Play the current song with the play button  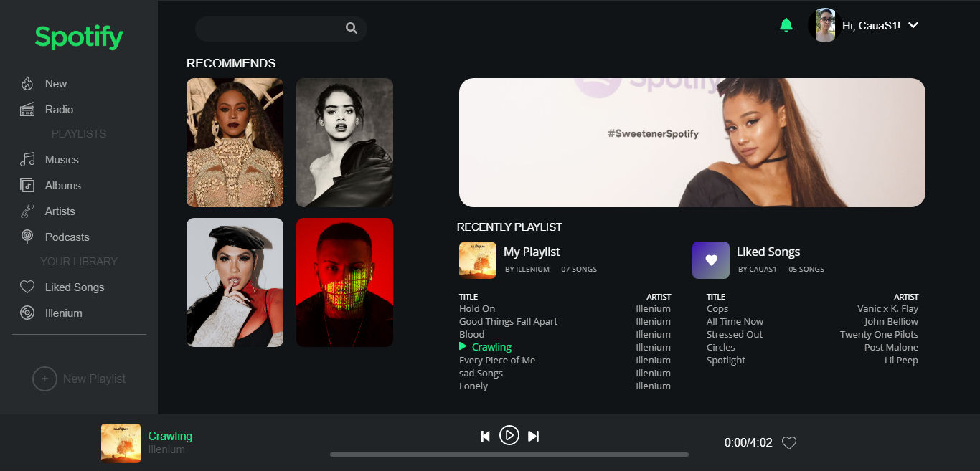pos(509,435)
